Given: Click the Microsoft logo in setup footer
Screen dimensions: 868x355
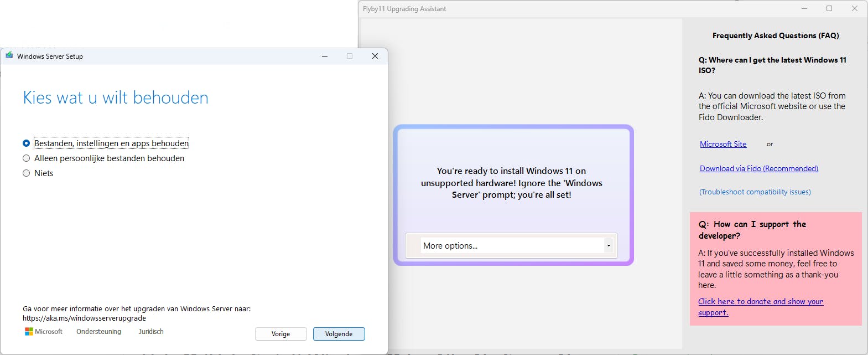Looking at the screenshot, I should (44, 331).
